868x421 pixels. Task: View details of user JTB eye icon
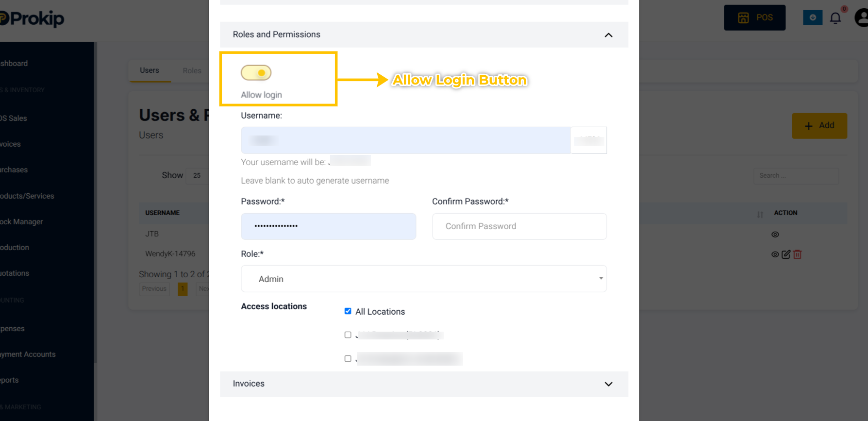[x=775, y=235]
